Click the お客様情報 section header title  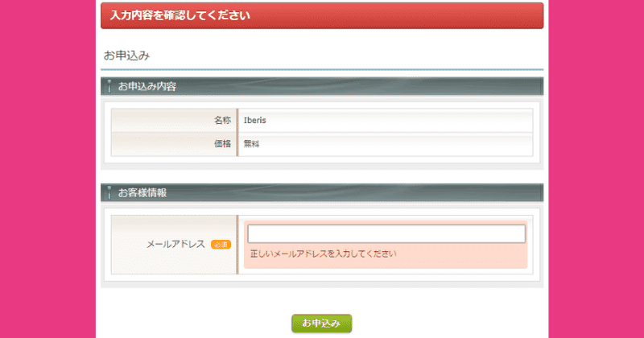pos(142,192)
